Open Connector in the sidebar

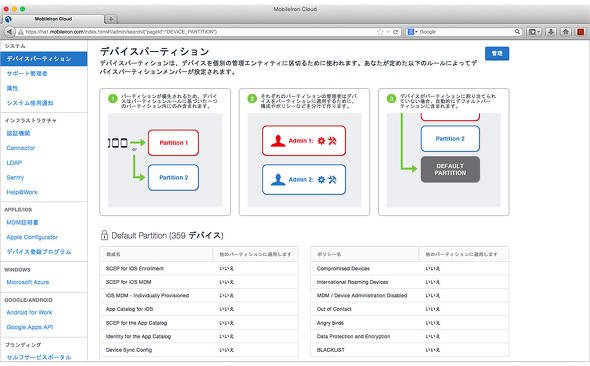21,148
